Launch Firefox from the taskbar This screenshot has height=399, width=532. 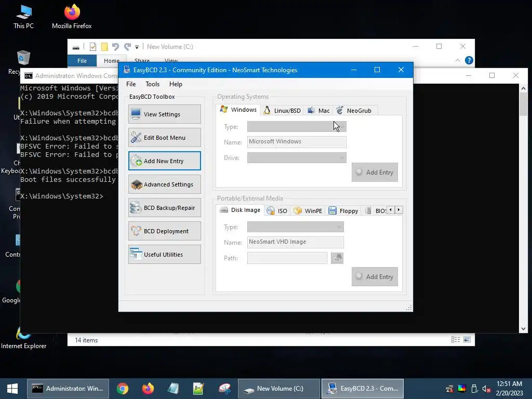point(148,389)
